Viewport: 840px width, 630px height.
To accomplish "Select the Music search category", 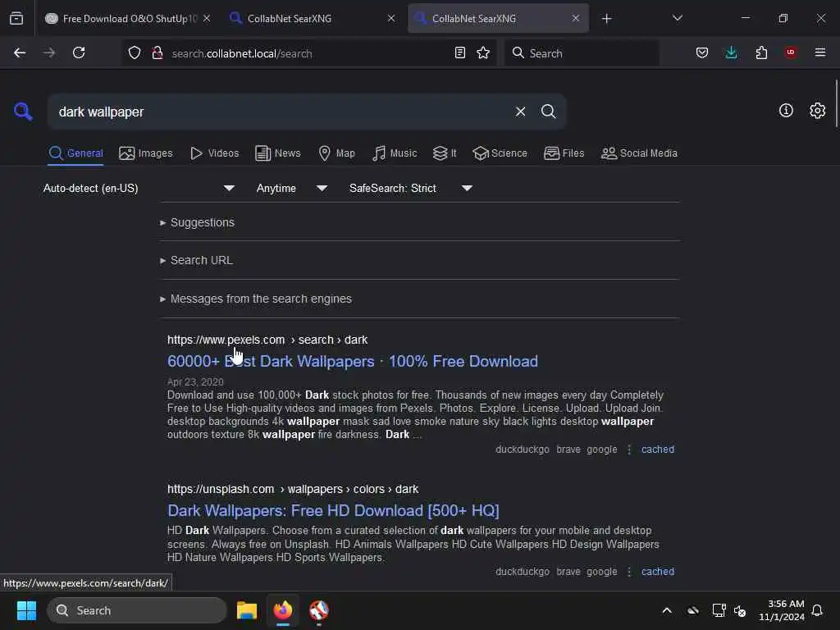I will 395,153.
